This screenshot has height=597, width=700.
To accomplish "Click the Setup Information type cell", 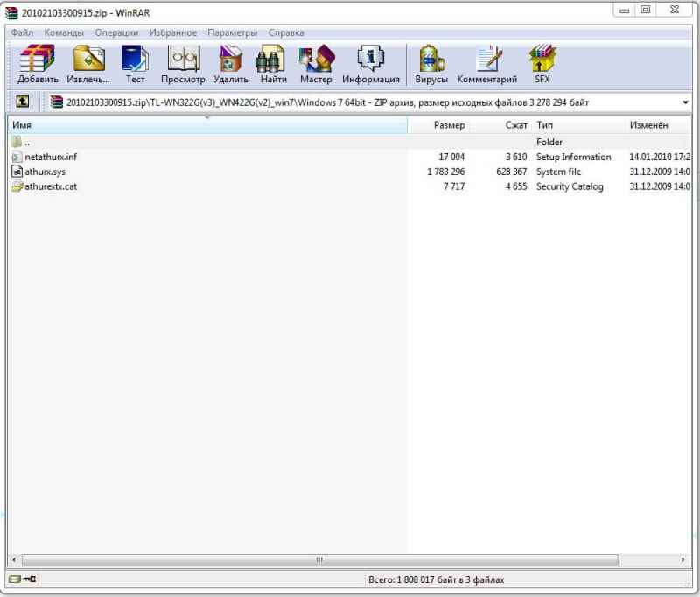I will point(574,157).
